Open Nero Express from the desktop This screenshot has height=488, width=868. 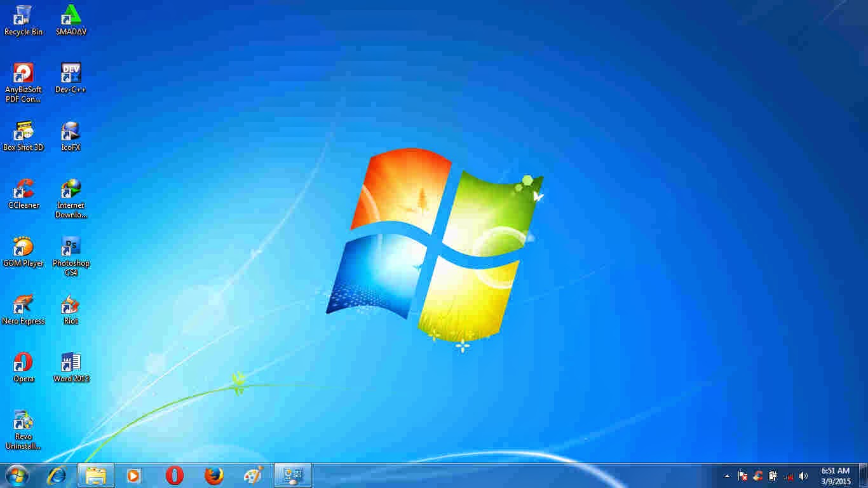point(24,304)
